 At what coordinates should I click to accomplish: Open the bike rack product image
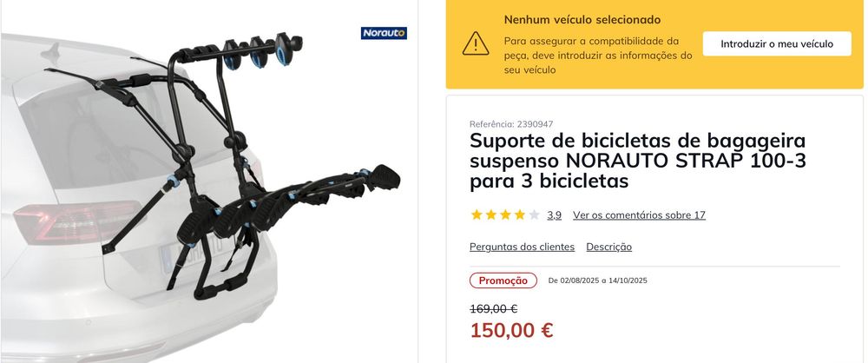click(x=208, y=181)
